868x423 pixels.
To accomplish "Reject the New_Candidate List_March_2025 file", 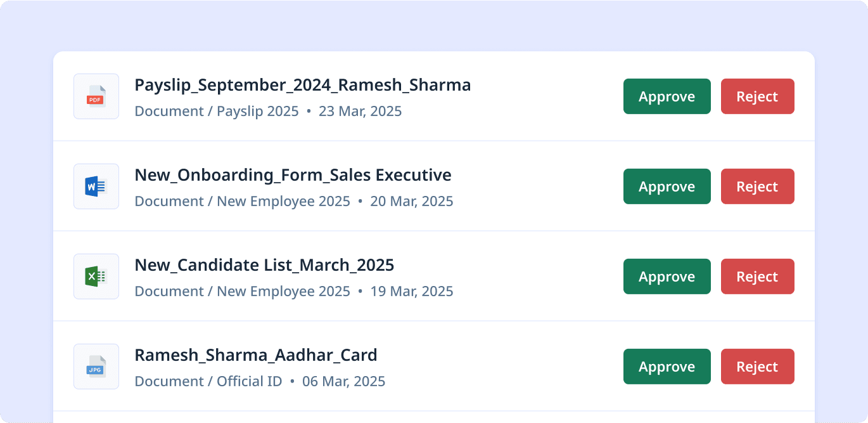I will pos(758,277).
